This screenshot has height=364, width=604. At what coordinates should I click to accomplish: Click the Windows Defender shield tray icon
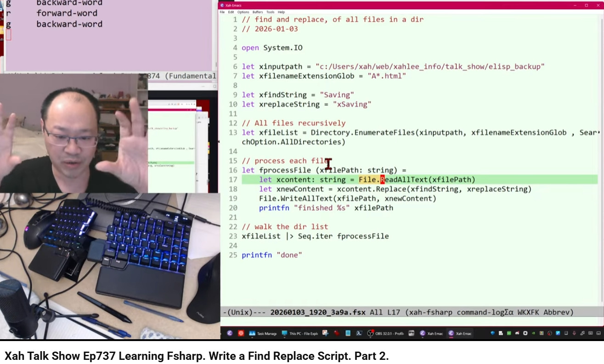click(493, 333)
